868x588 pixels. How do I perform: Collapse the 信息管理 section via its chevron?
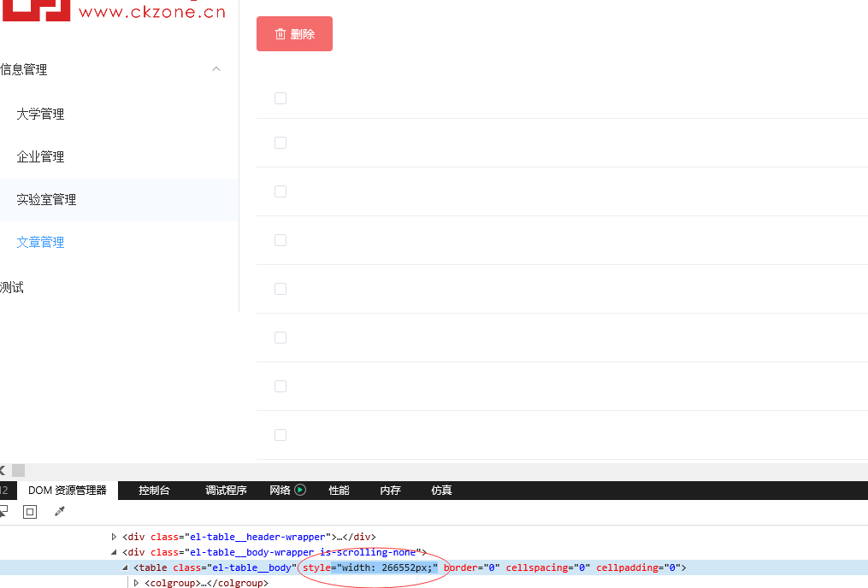[x=216, y=69]
